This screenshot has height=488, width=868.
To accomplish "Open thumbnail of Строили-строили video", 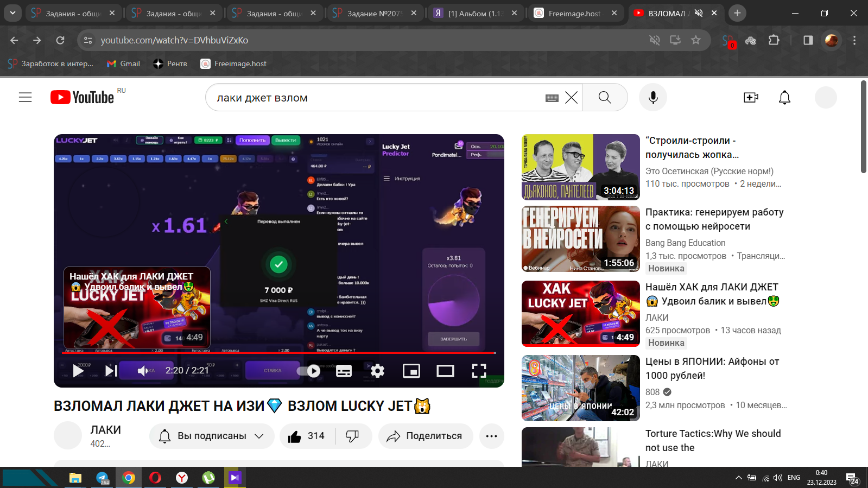I will 581,167.
